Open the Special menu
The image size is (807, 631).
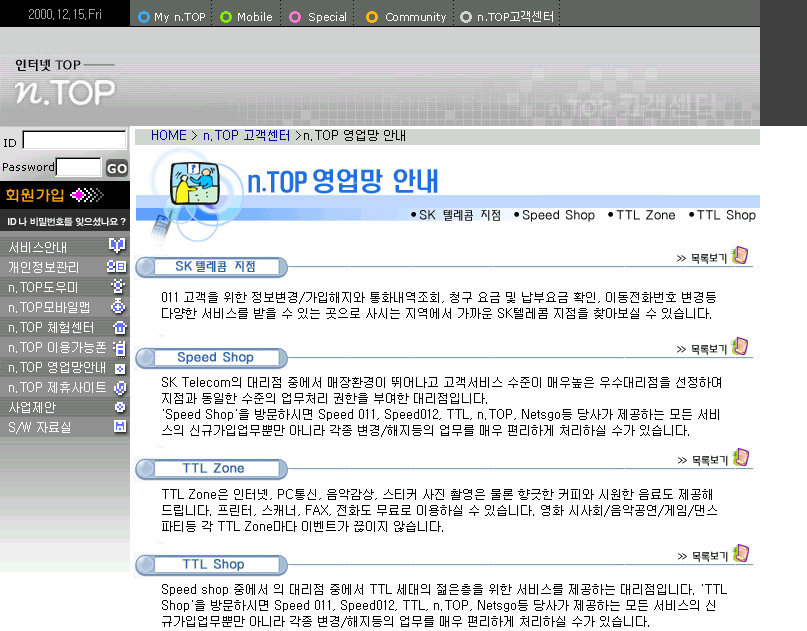tap(327, 17)
